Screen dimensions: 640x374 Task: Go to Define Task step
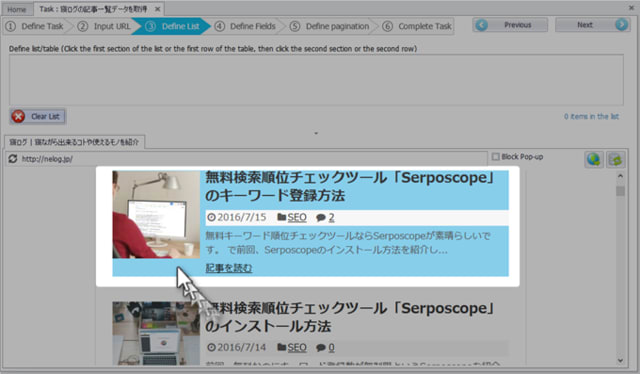pyautogui.click(x=37, y=26)
